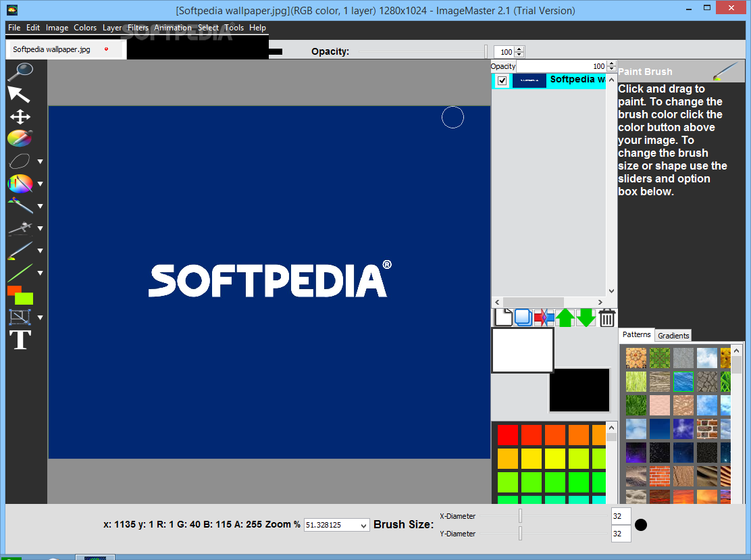
Task: Click the red-blue merge layers icon
Action: point(544,317)
